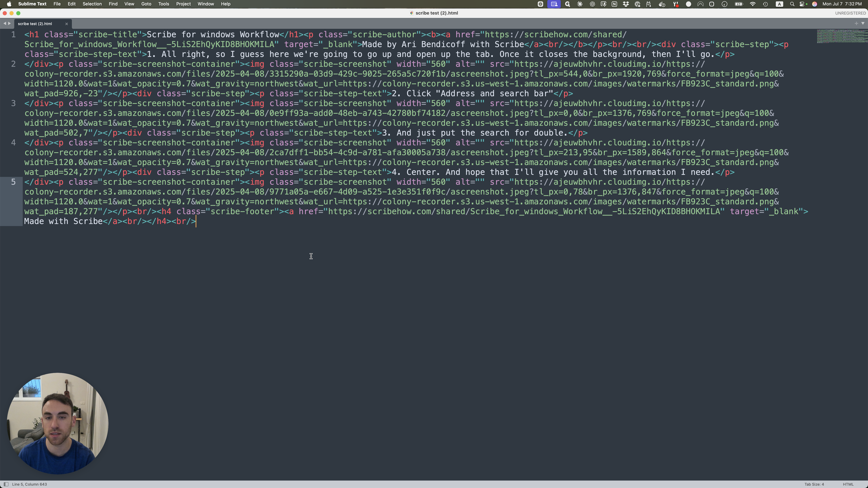Change the HTML syntax selector
This screenshot has height=488, width=868.
point(848,484)
